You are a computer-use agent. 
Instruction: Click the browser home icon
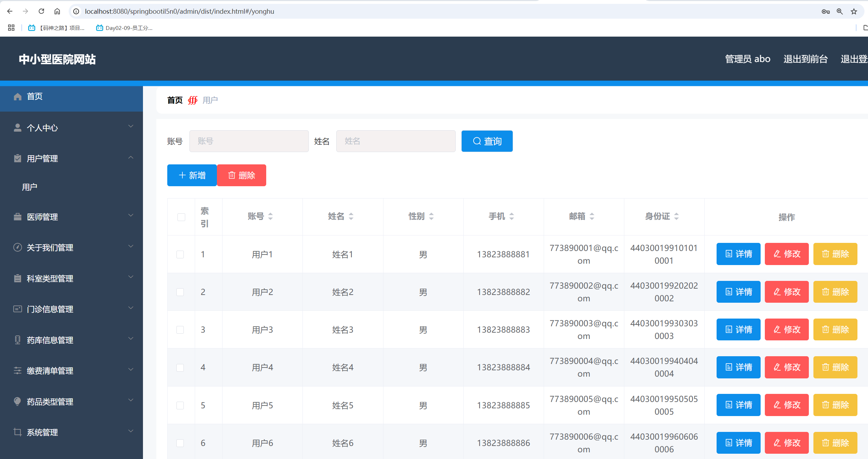tap(57, 11)
